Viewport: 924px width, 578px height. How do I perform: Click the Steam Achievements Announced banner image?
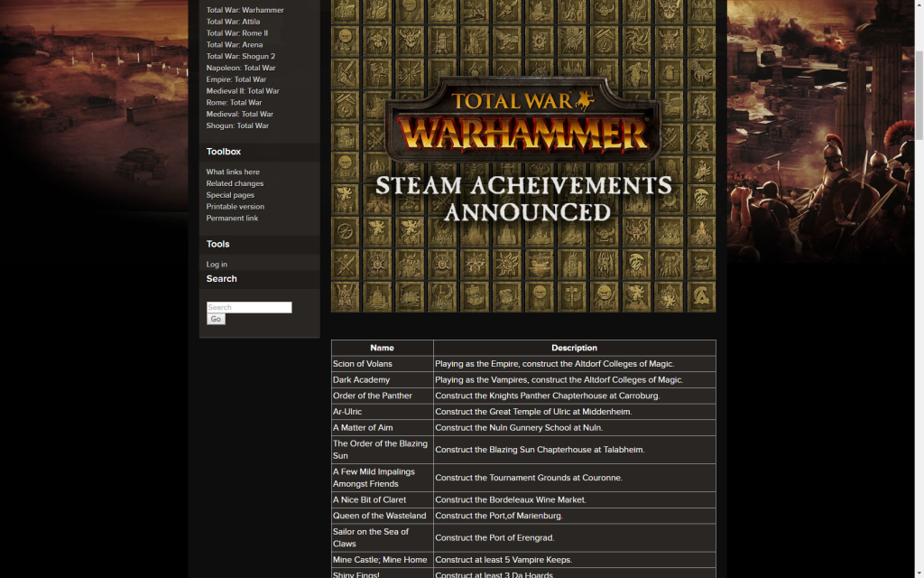tap(523, 155)
